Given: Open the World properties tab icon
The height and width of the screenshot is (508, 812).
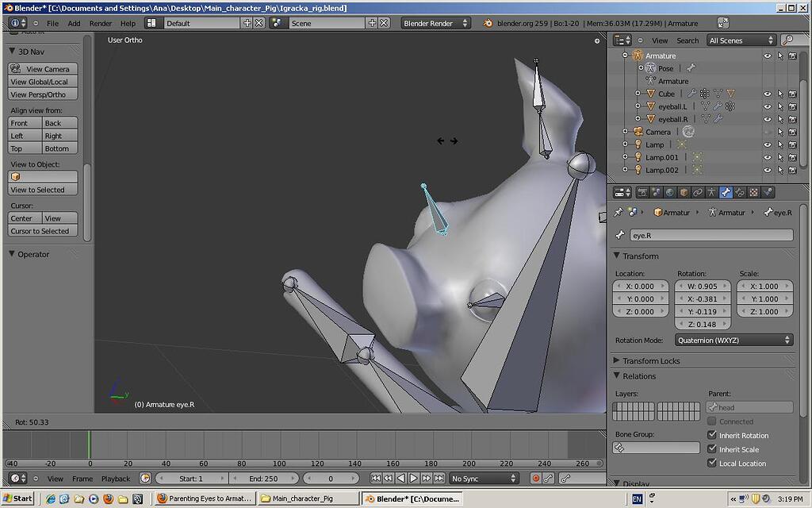Looking at the screenshot, I should [x=670, y=192].
